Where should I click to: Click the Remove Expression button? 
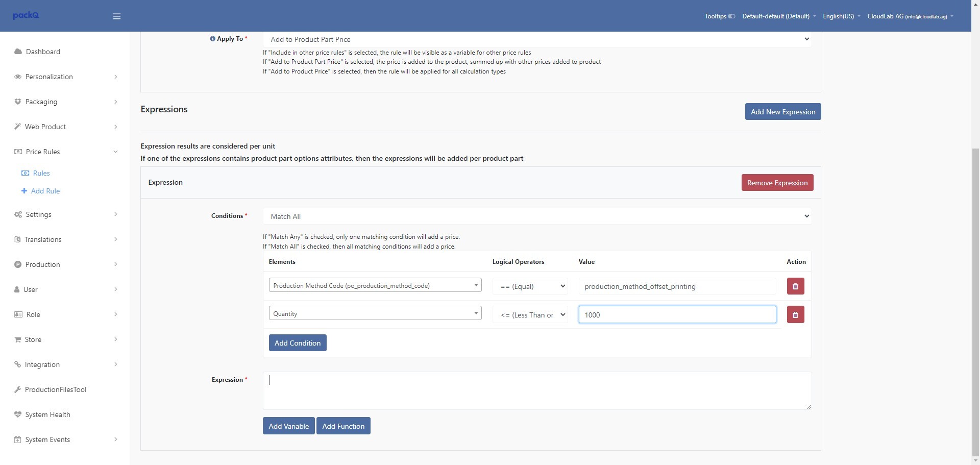click(x=777, y=183)
